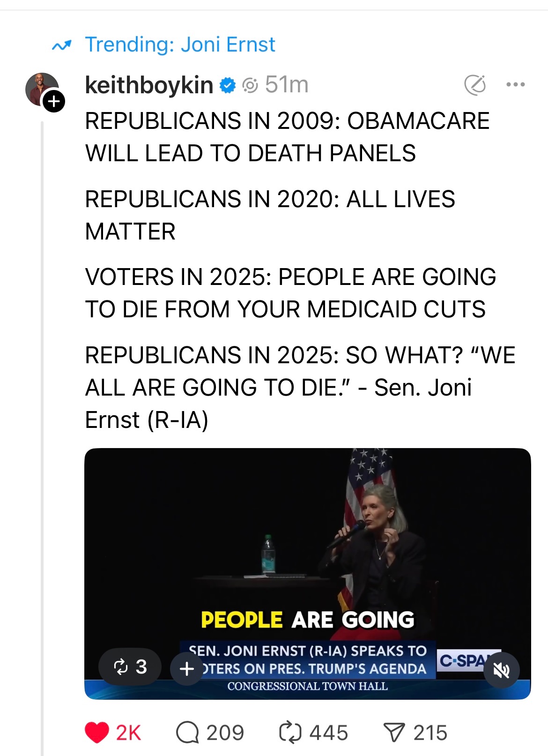Tap the post text about Obamacare

pos(287,137)
